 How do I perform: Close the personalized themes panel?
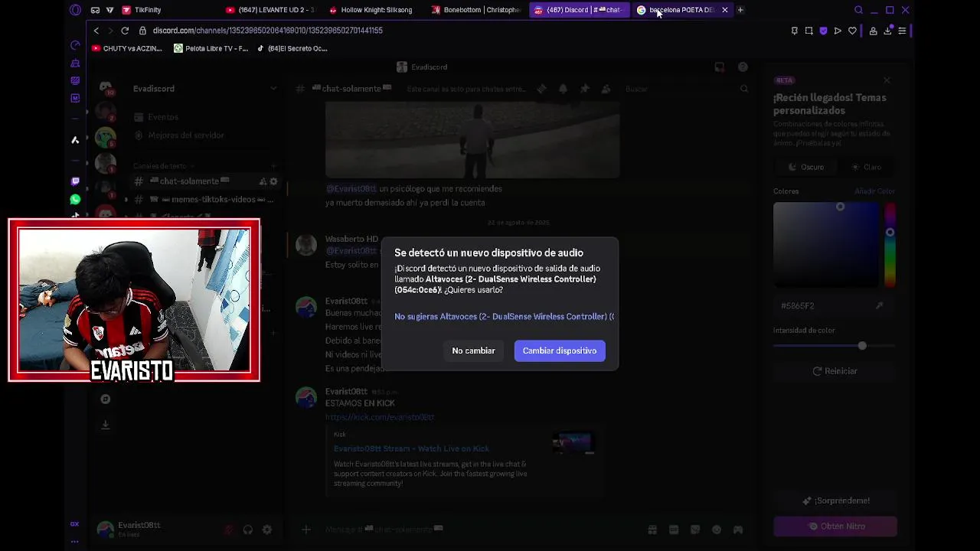pyautogui.click(x=887, y=80)
